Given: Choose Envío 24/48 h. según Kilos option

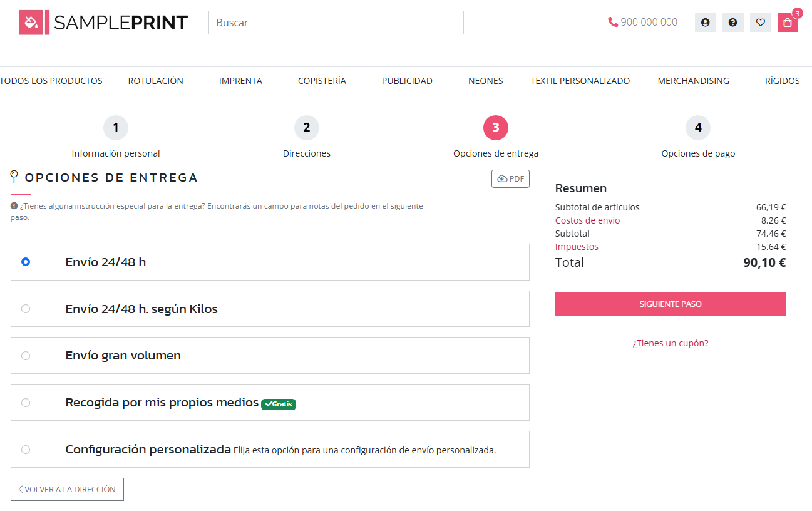Looking at the screenshot, I should click(x=26, y=309).
